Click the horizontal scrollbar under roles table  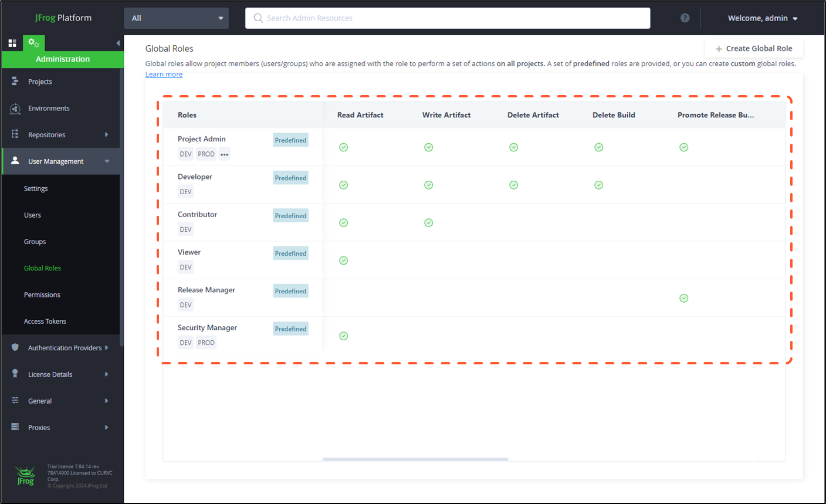(415, 459)
